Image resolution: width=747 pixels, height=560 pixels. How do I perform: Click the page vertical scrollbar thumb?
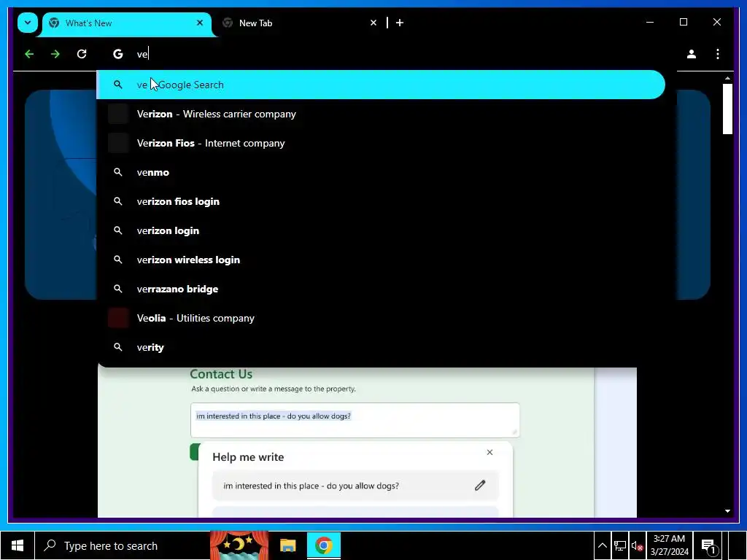[x=727, y=109]
